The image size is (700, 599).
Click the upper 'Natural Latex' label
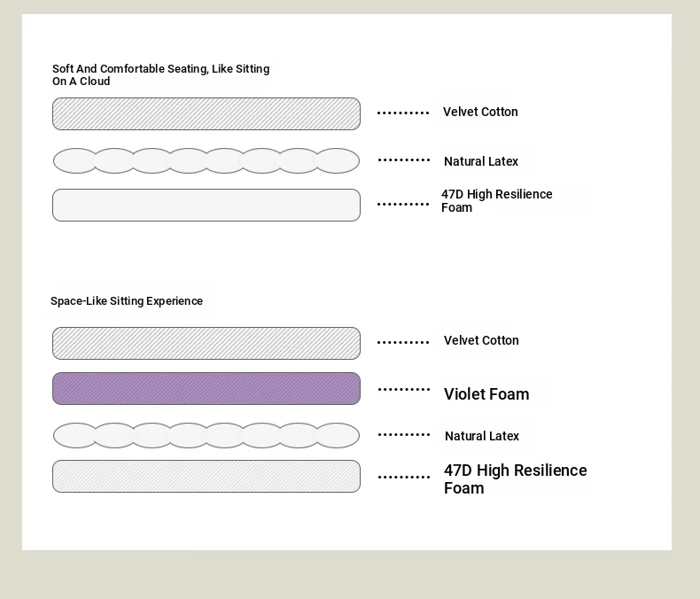tap(481, 161)
